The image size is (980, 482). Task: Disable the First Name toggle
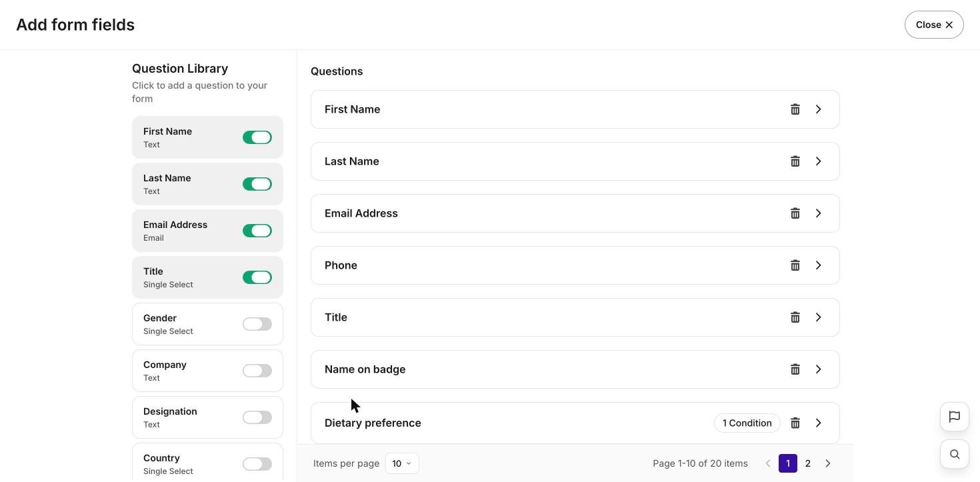257,137
